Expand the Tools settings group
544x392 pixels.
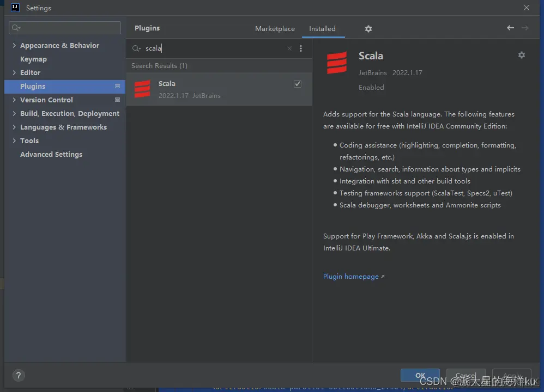pyautogui.click(x=14, y=140)
